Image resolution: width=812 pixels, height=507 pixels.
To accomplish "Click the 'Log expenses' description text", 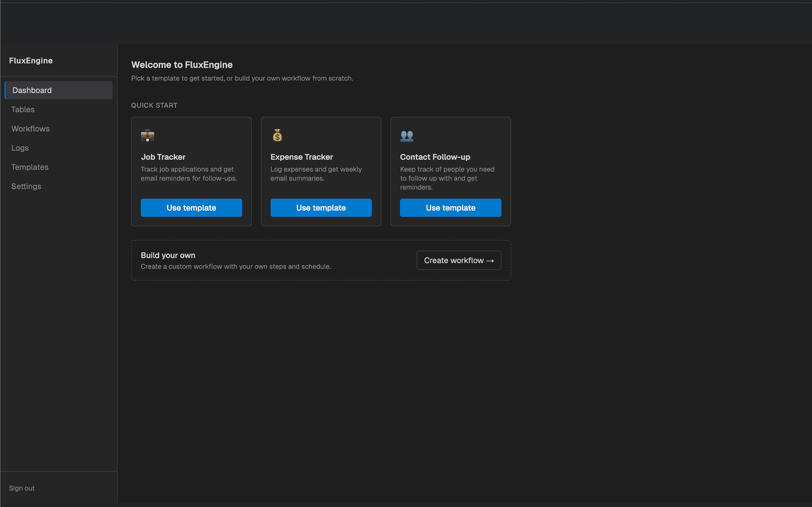I will (316, 173).
